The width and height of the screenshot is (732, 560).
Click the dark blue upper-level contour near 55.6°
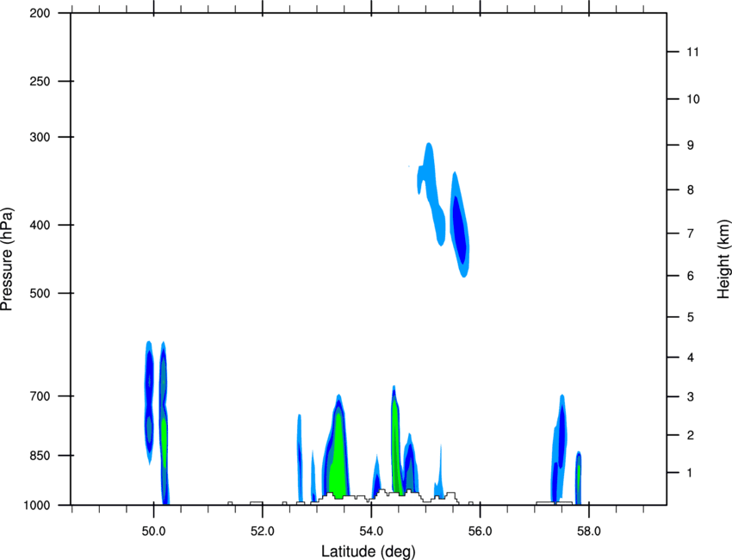coord(460,229)
